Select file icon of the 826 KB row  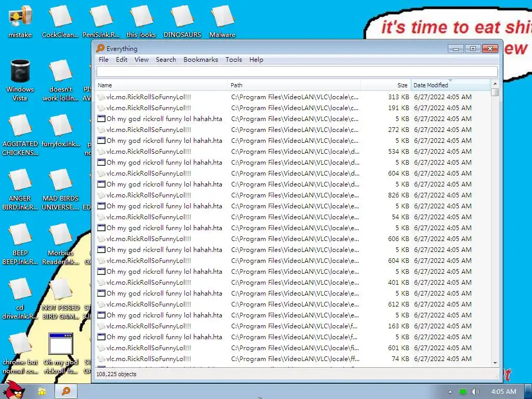[x=101, y=195]
